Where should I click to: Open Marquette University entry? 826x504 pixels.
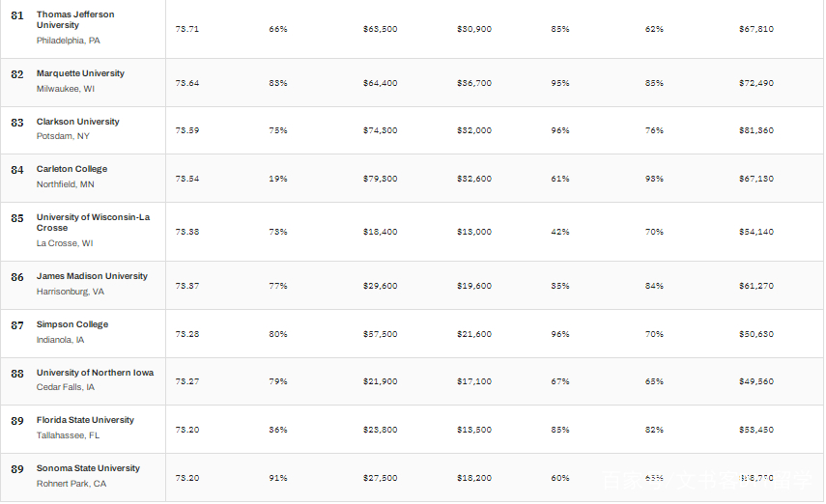[x=80, y=73]
